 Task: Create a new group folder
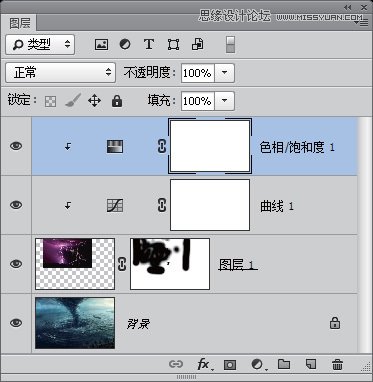[x=284, y=364]
